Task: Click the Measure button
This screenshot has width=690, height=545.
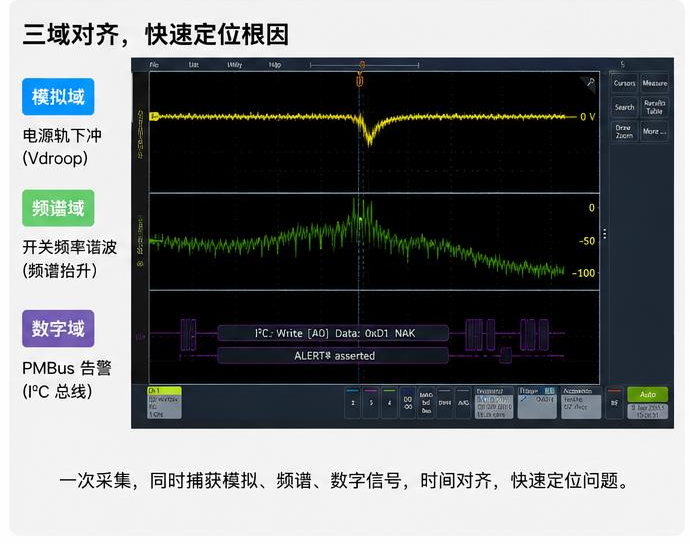Action: (654, 83)
